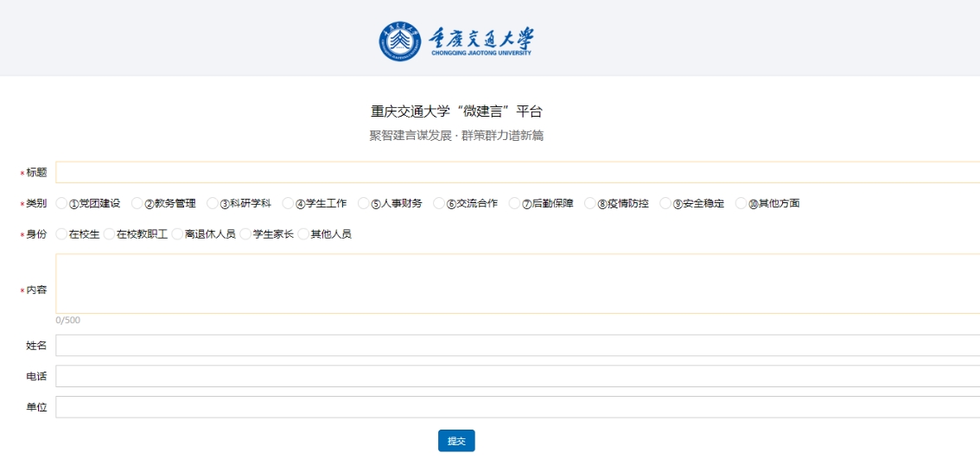Pick the ⑥交流合作 category radio button
This screenshot has height=459, width=980.
click(439, 203)
